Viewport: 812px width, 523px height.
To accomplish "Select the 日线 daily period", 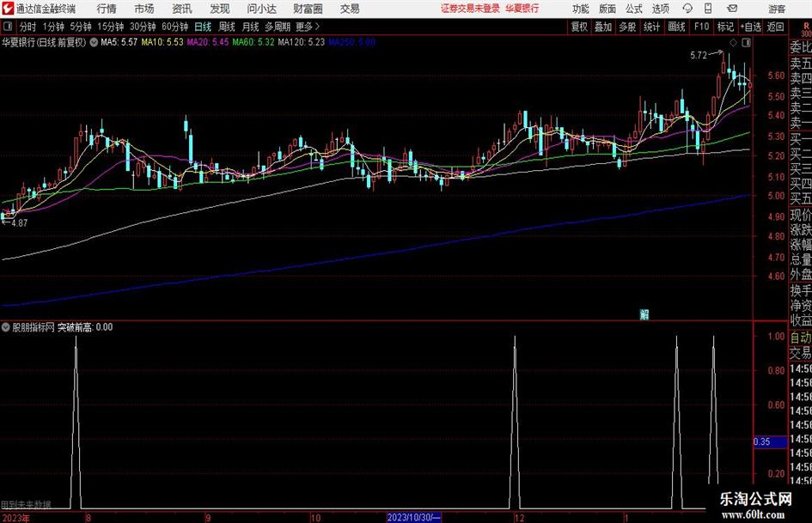I will pyautogui.click(x=203, y=27).
